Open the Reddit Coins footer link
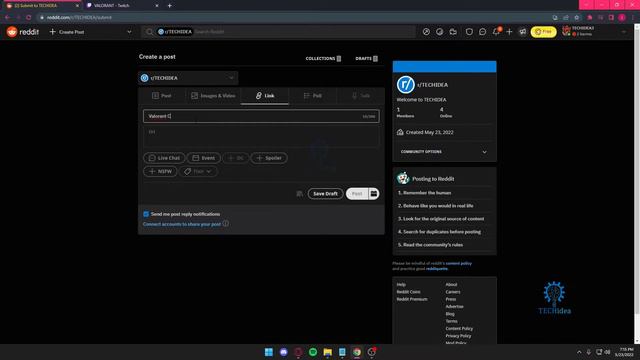640x360 pixels. [409, 292]
